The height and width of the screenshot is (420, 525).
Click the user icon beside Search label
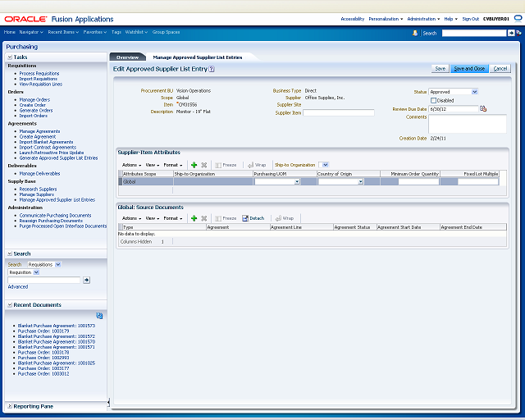[415, 33]
